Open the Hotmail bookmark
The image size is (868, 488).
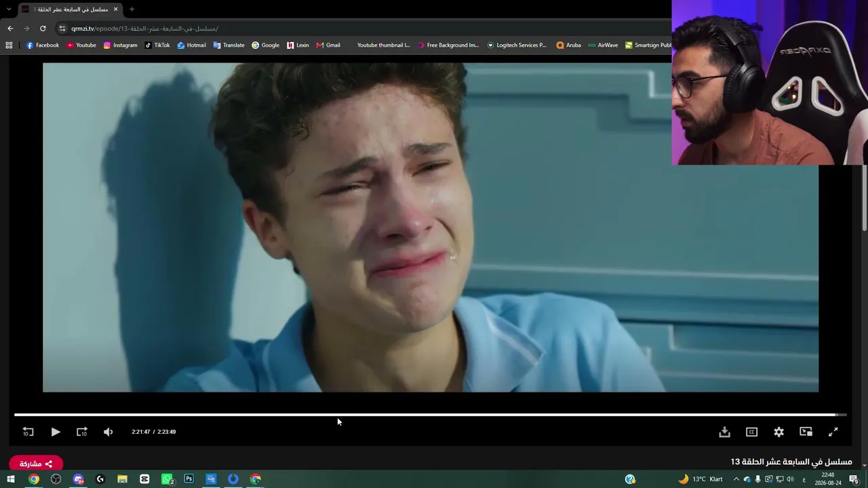pos(192,45)
